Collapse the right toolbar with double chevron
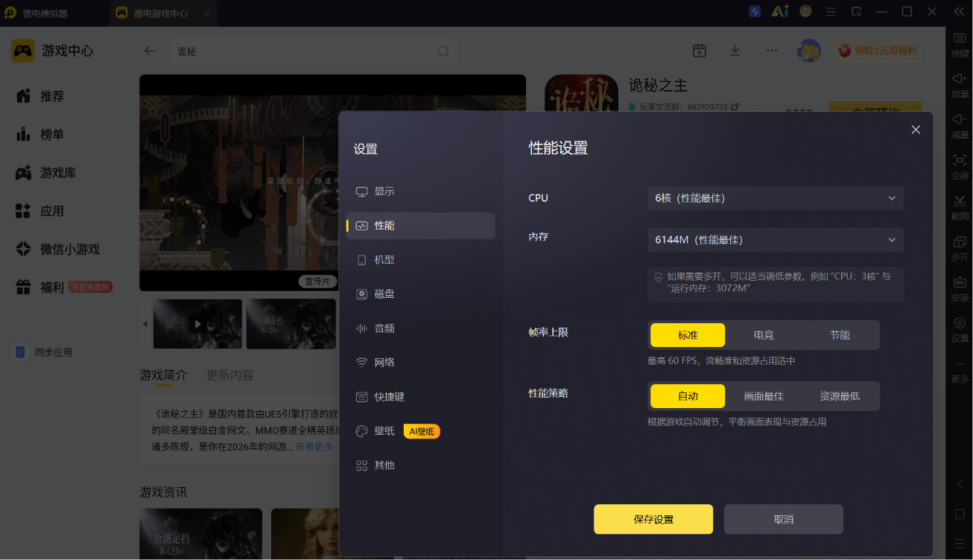The width and height of the screenshot is (973, 560). [x=960, y=12]
